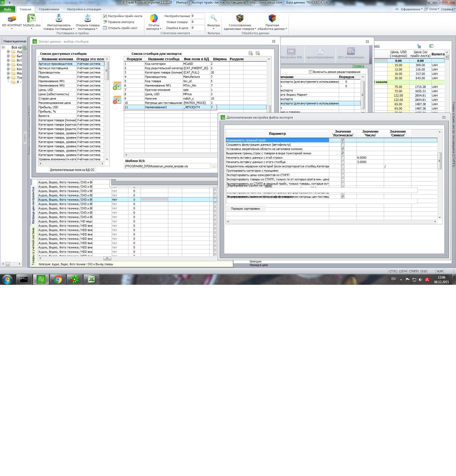Image resolution: width=456 pixels, height=476 pixels.
Task: Expand the Все категории tree root
Action: point(3,47)
